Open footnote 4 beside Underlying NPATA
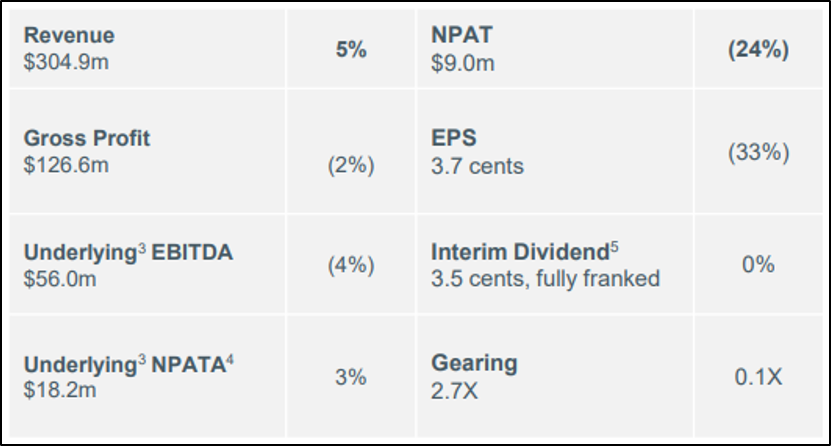The height and width of the screenshot is (446, 831). point(230,357)
